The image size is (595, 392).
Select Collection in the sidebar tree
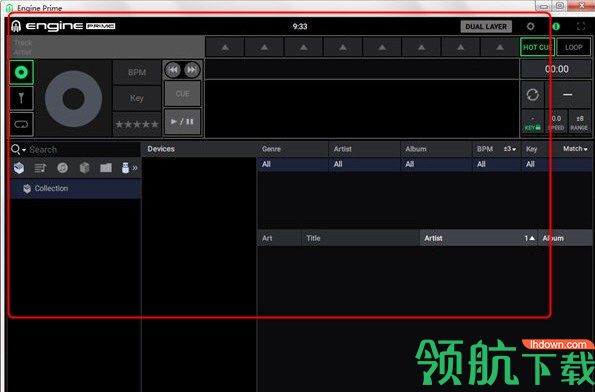pos(76,189)
